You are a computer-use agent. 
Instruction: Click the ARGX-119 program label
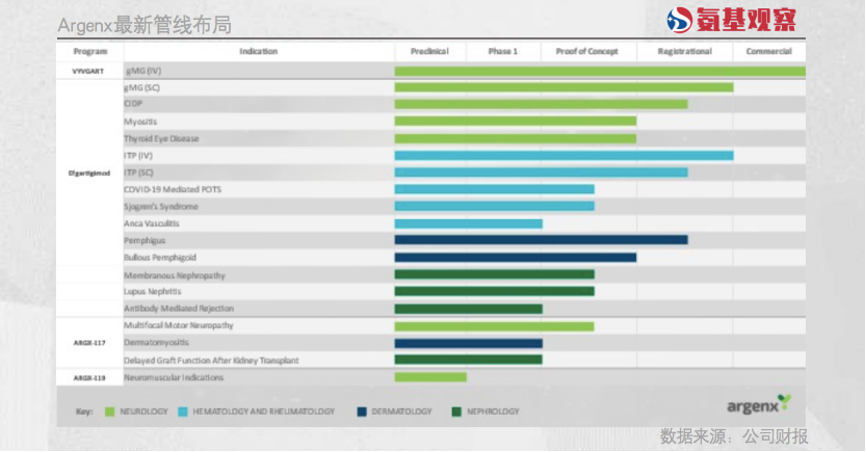point(89,378)
